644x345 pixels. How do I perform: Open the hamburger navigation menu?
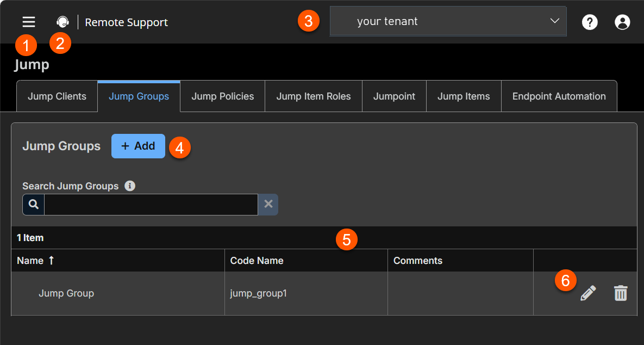[x=29, y=22]
